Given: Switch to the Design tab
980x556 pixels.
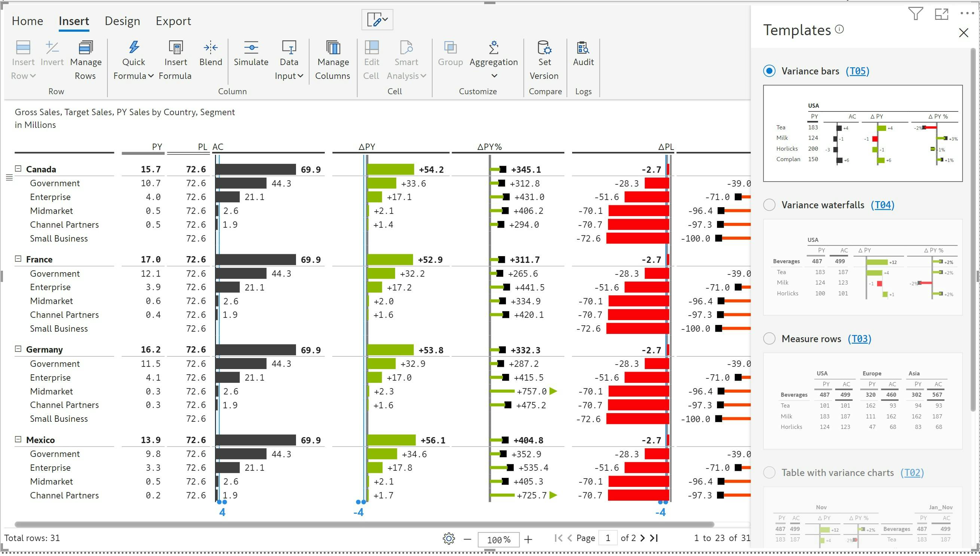Looking at the screenshot, I should pos(122,21).
